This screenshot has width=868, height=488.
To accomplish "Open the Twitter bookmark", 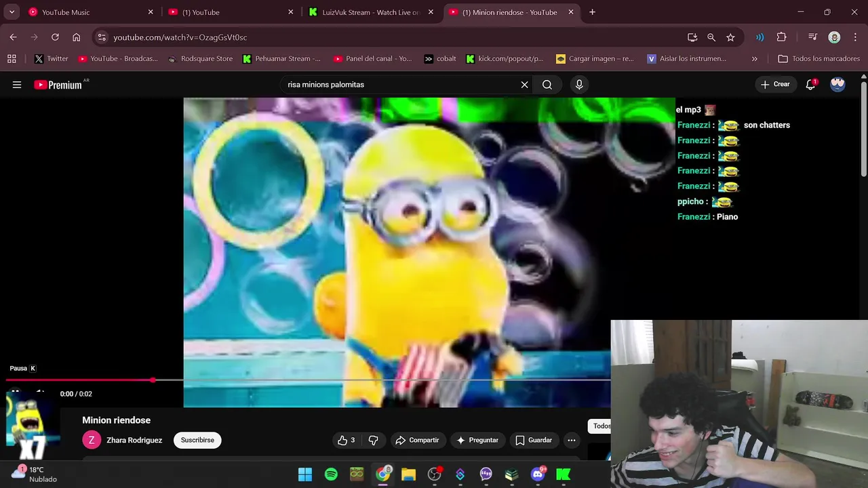I will coord(51,59).
